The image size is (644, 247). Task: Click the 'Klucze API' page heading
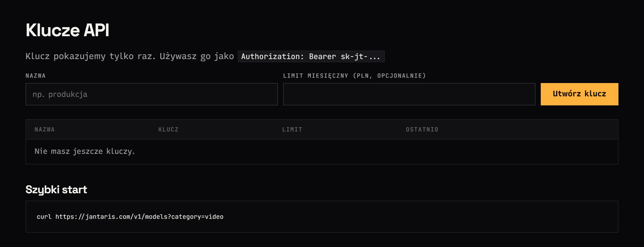coord(67,30)
